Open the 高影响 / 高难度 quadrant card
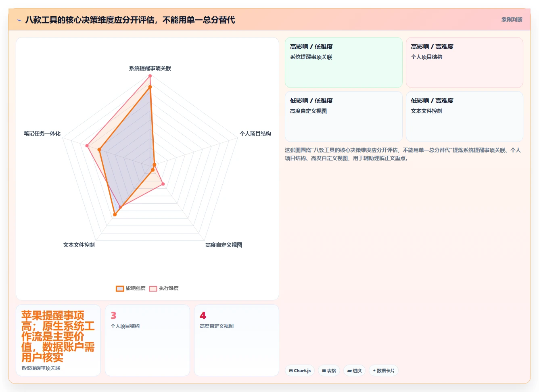 click(x=464, y=63)
